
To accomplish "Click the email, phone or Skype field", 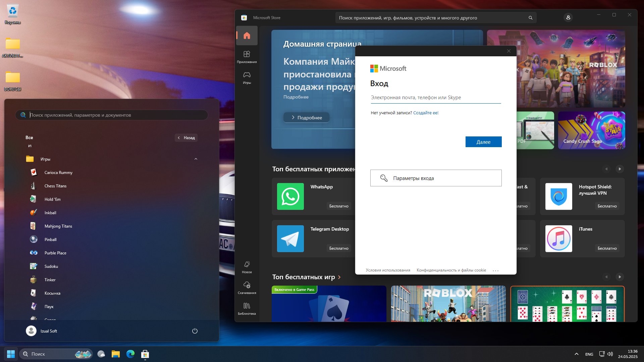I will (436, 98).
